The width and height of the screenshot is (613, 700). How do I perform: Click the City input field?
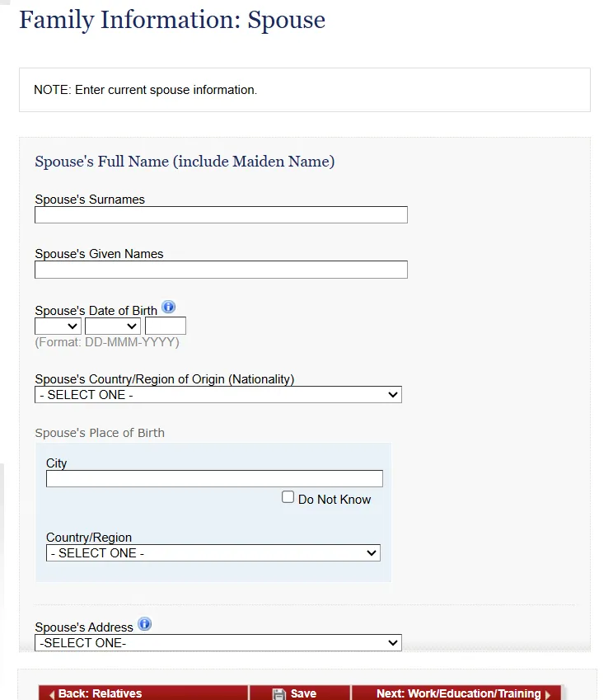tap(214, 479)
